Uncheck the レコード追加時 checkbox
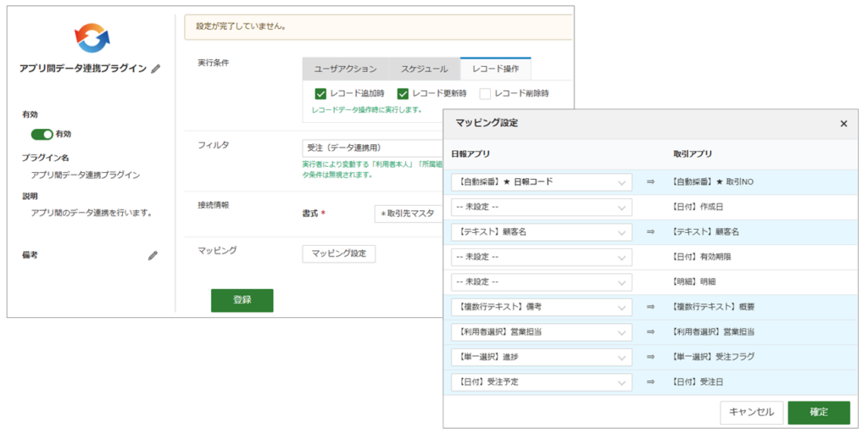 [x=320, y=93]
